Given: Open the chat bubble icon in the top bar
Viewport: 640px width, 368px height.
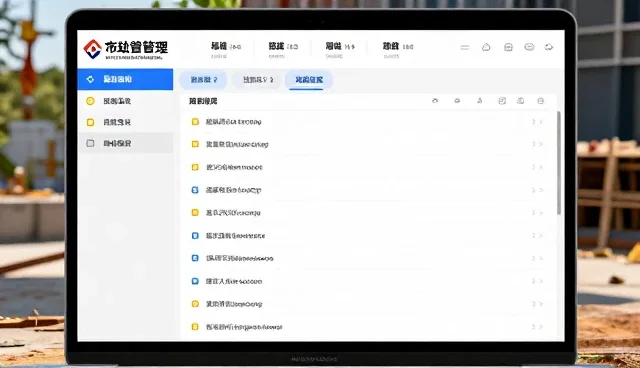Looking at the screenshot, I should [x=529, y=47].
